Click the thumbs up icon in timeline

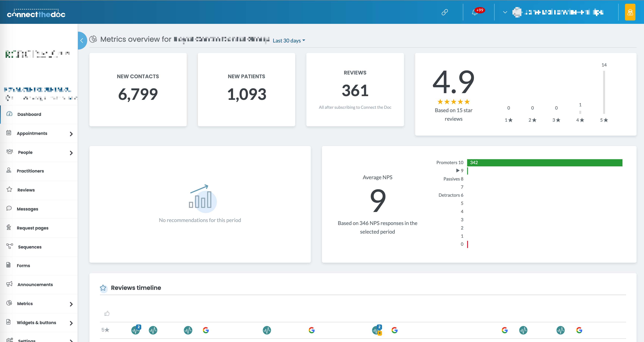107,313
